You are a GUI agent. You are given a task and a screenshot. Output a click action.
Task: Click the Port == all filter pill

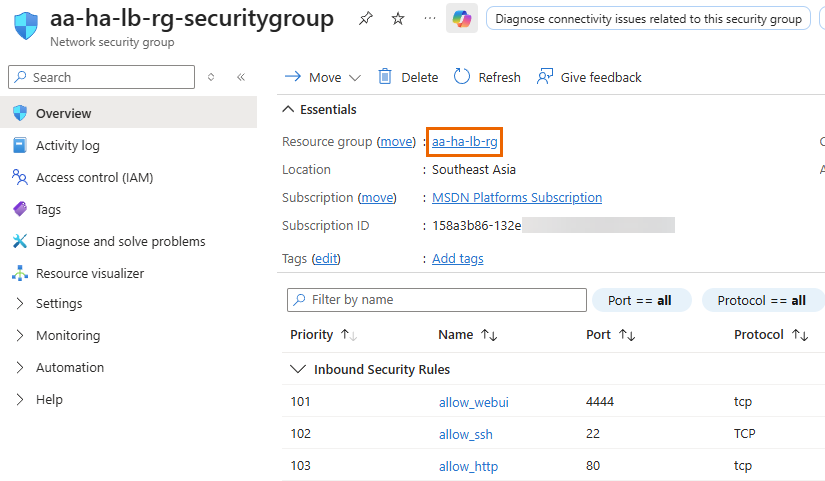pyautogui.click(x=640, y=300)
